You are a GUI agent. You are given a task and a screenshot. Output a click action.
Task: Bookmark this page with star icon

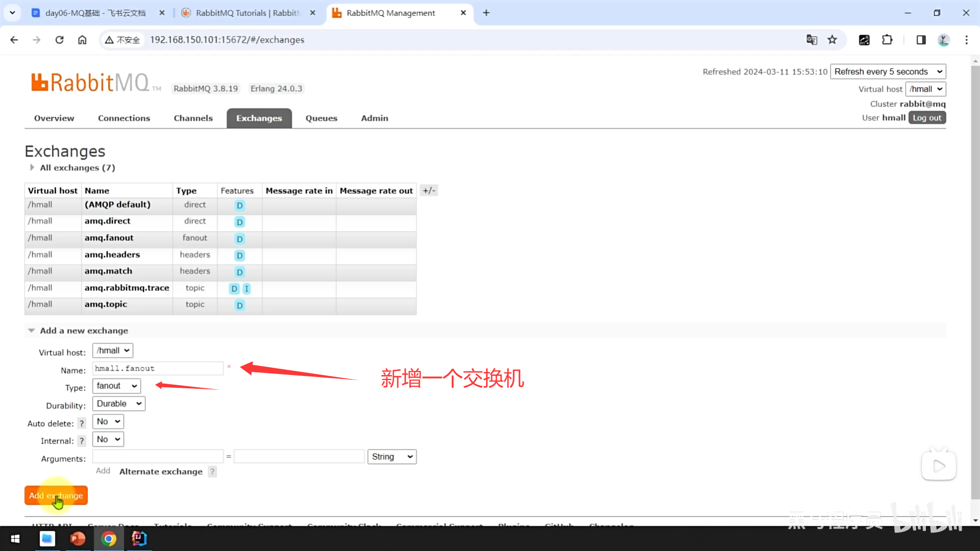832,40
